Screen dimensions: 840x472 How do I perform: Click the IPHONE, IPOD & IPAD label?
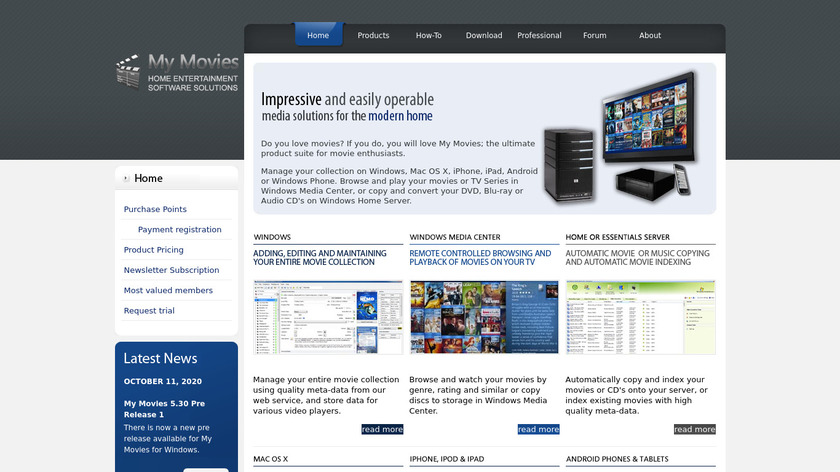[447, 459]
